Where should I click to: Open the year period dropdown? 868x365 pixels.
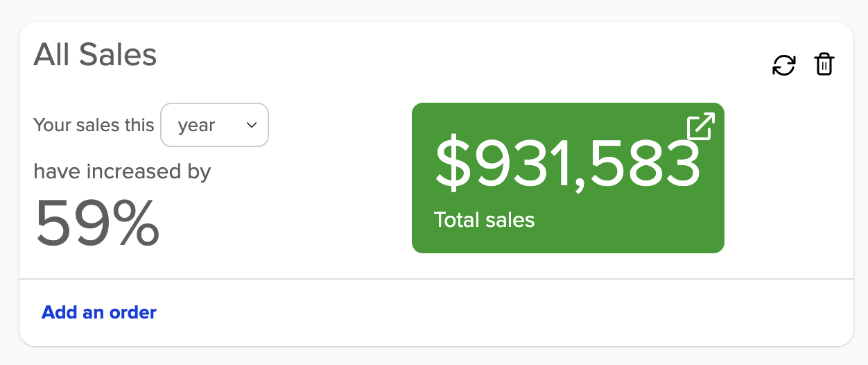214,125
